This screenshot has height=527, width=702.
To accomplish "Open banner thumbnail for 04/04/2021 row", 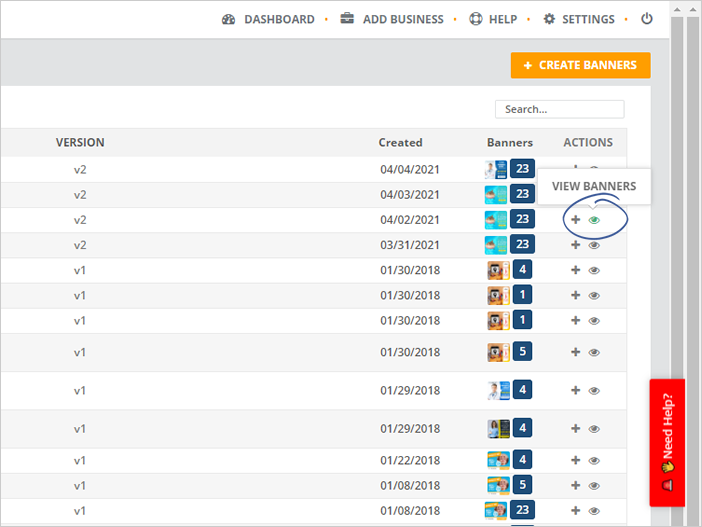I will (x=496, y=170).
